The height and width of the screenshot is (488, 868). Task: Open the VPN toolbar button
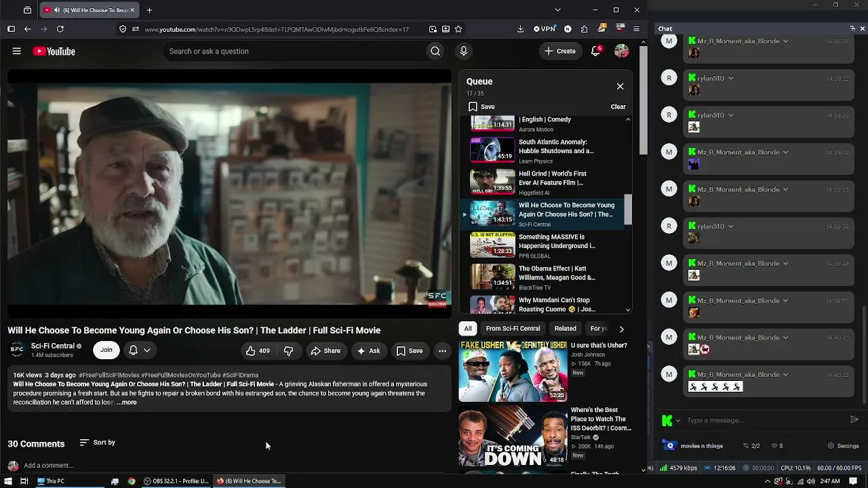pyautogui.click(x=545, y=29)
